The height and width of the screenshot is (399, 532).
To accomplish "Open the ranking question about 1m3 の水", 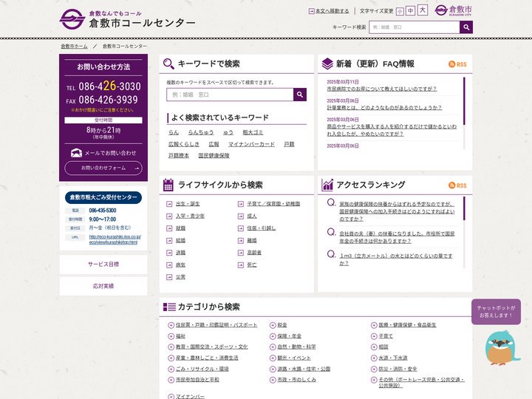I will pos(395,259).
